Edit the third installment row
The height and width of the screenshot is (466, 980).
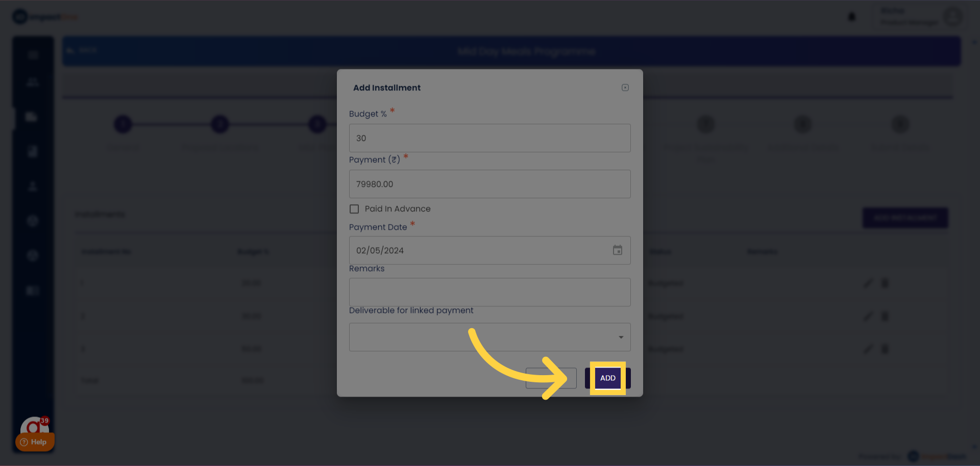coord(868,349)
